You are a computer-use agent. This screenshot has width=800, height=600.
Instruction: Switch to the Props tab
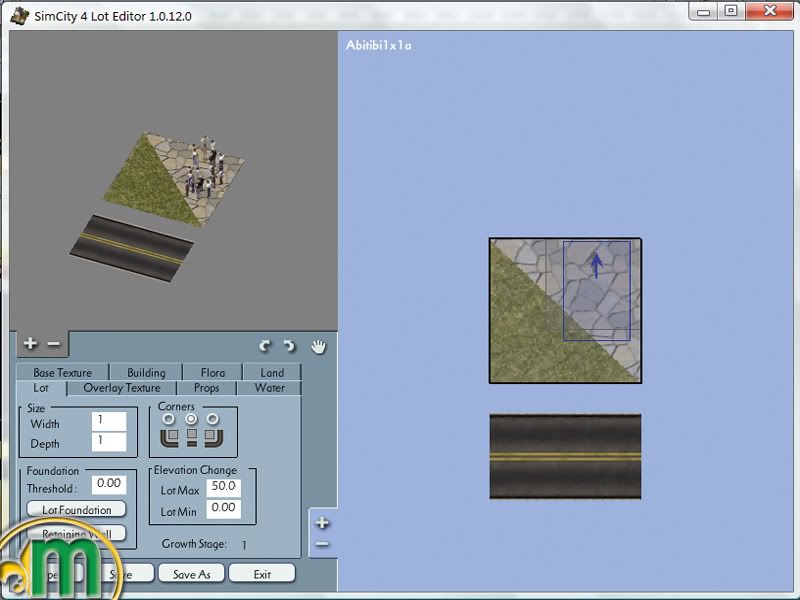click(207, 388)
